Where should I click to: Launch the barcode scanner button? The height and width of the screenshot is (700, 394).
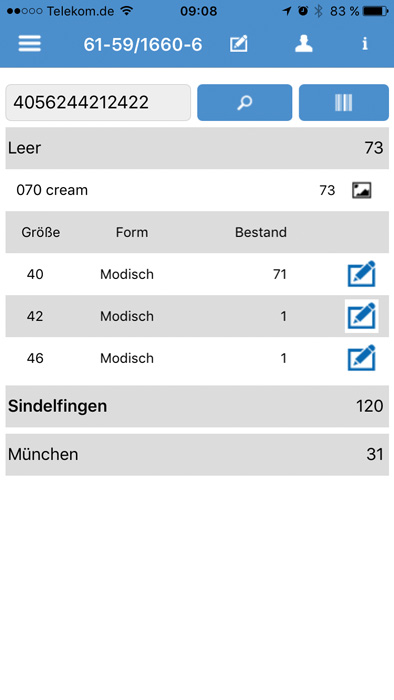pos(344,102)
